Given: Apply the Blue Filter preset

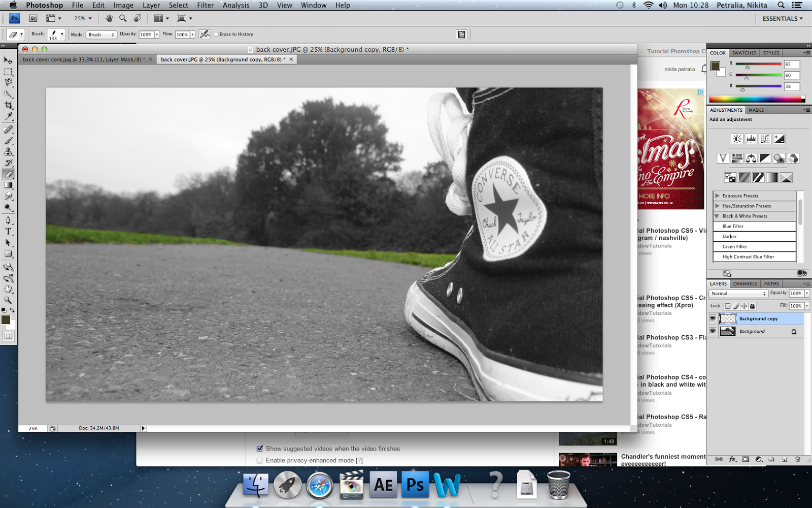Looking at the screenshot, I should click(x=755, y=226).
